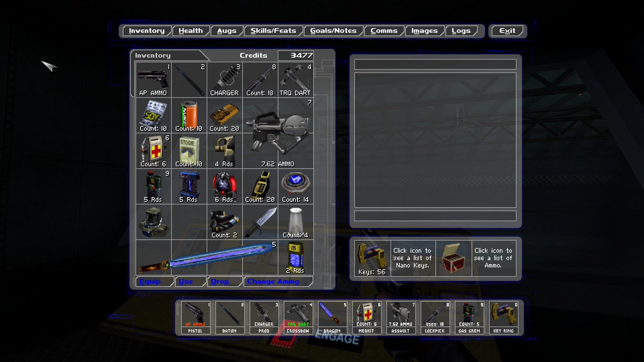Select the medkit in the inventory grid
The height and width of the screenshot is (362, 644).
point(153,150)
